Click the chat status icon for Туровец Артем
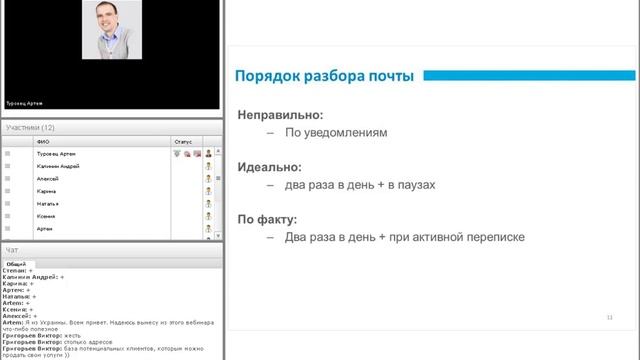This screenshot has height=360, width=640. (187, 154)
